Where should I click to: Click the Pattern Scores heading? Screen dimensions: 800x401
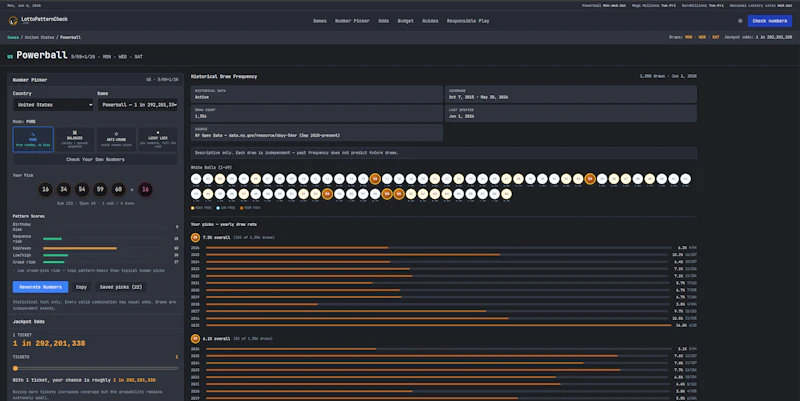29,216
